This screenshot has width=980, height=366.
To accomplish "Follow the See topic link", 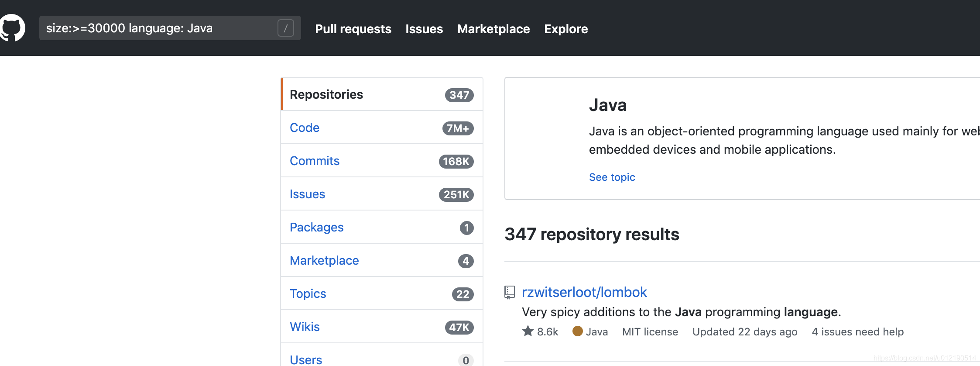I will pyautogui.click(x=612, y=177).
